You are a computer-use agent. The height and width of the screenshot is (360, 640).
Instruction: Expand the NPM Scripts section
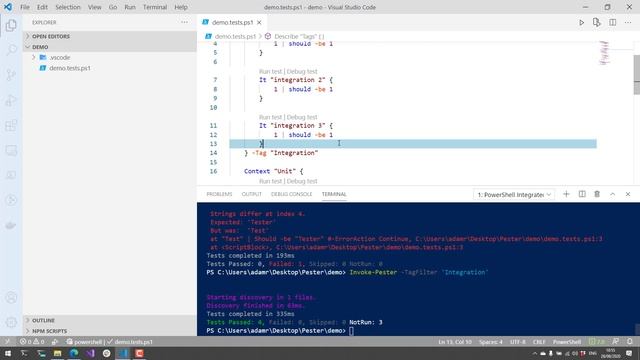coord(110,331)
